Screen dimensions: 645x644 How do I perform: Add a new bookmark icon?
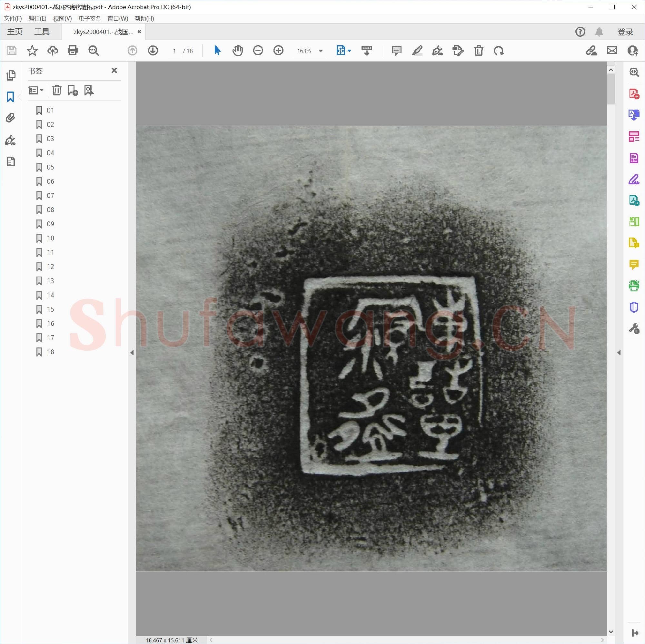click(x=73, y=90)
